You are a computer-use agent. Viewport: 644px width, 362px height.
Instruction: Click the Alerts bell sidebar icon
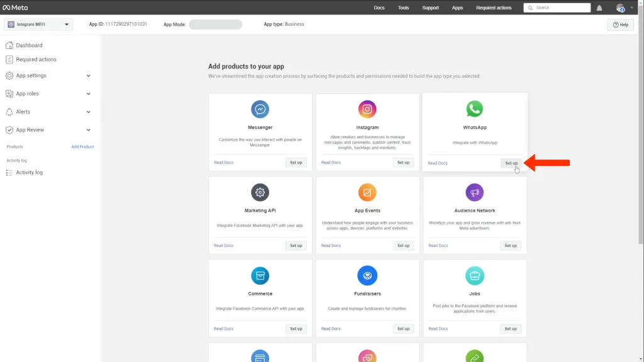(9, 112)
